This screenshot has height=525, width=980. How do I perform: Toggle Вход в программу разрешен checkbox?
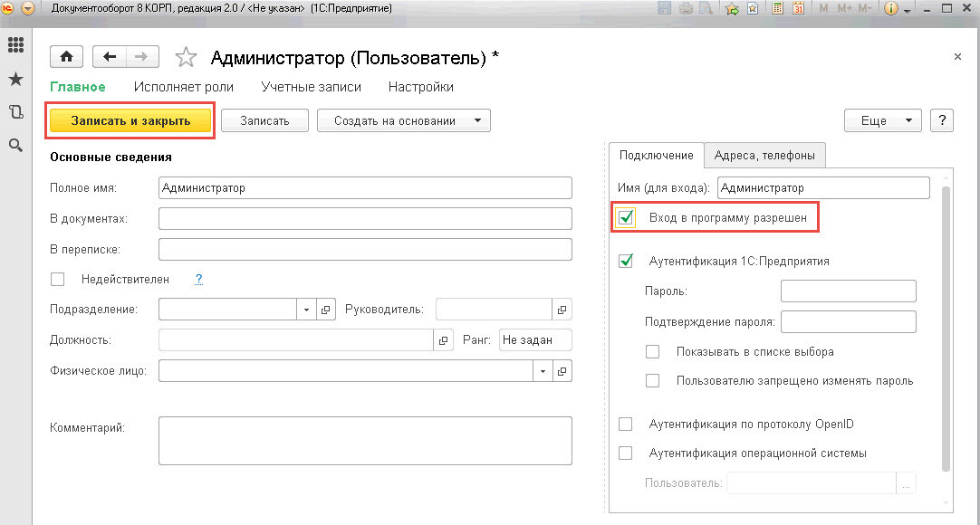(626, 218)
